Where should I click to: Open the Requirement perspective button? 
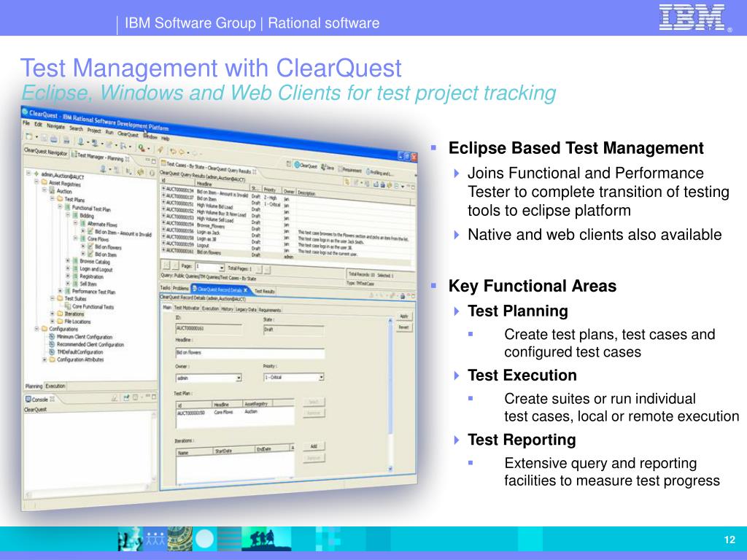(350, 170)
